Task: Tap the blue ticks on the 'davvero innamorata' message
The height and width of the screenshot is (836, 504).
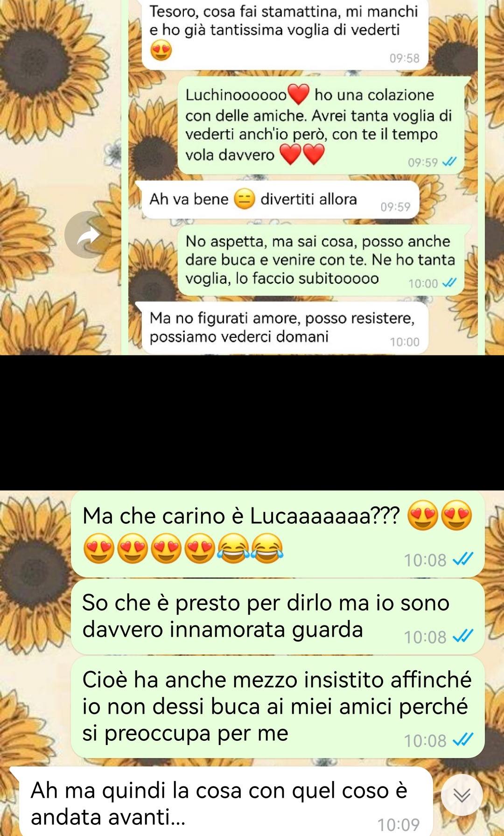Action: (x=463, y=636)
